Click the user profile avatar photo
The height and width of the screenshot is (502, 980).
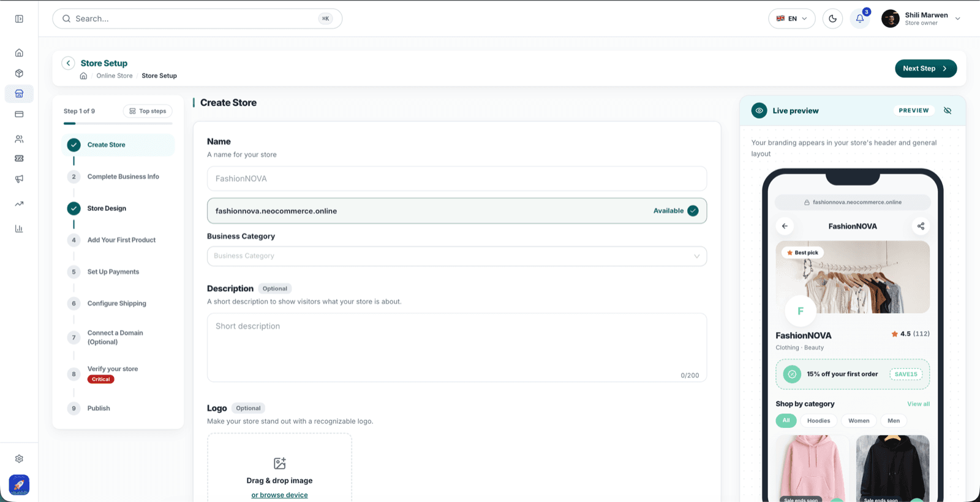click(890, 18)
